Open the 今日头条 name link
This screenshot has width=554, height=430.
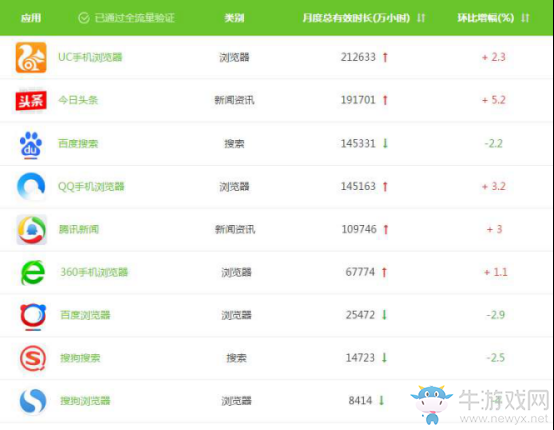(x=78, y=100)
